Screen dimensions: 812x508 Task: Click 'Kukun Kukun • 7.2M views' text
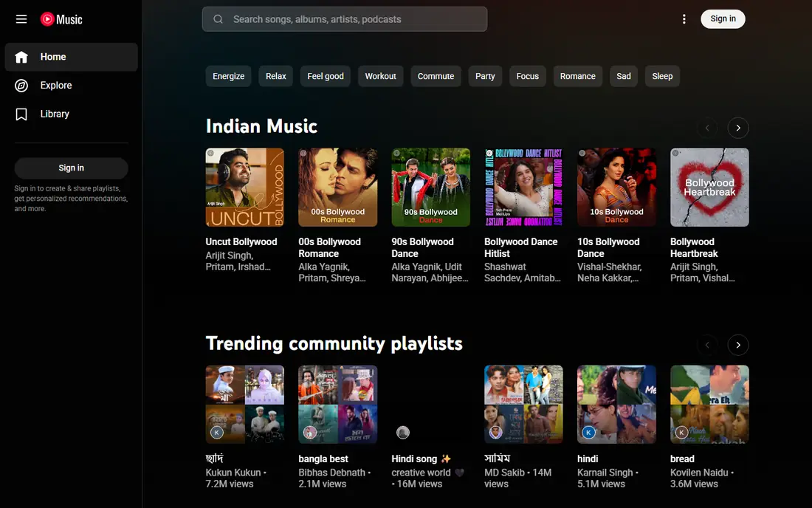coord(236,478)
